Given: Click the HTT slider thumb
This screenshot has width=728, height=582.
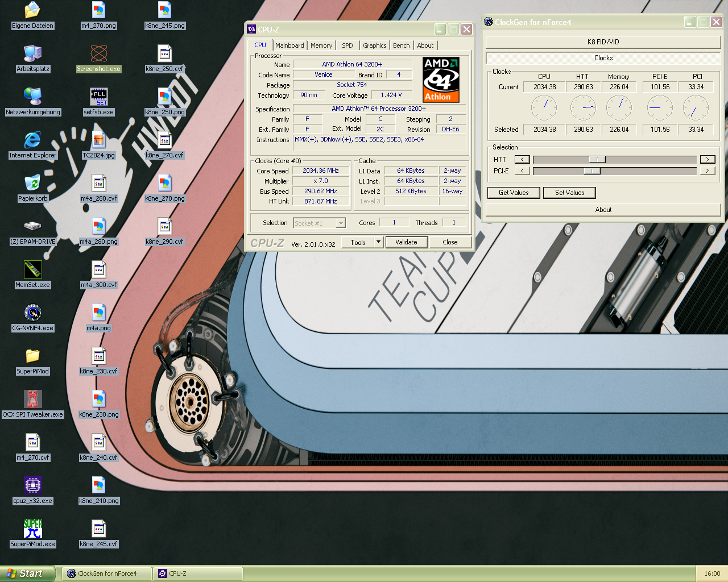Looking at the screenshot, I should 597,160.
